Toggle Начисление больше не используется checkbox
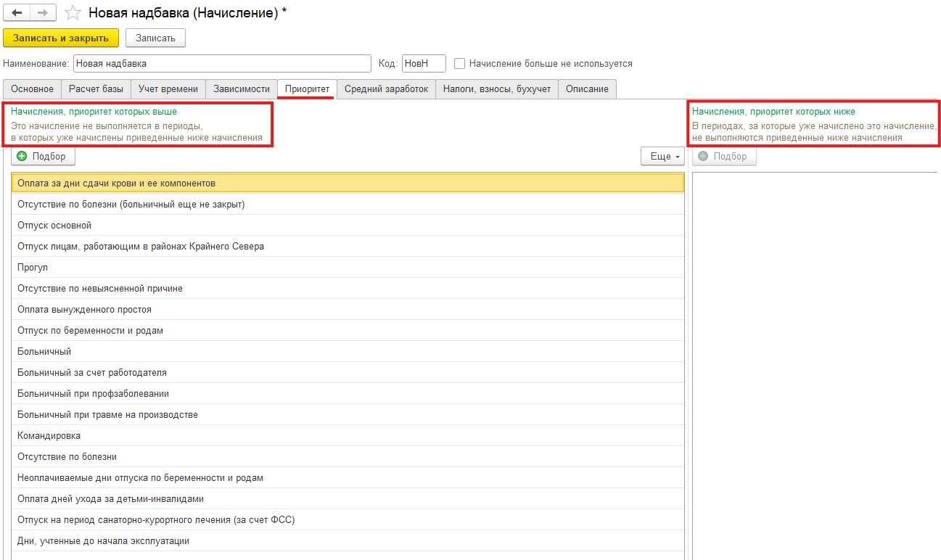The height and width of the screenshot is (560, 941). click(459, 63)
